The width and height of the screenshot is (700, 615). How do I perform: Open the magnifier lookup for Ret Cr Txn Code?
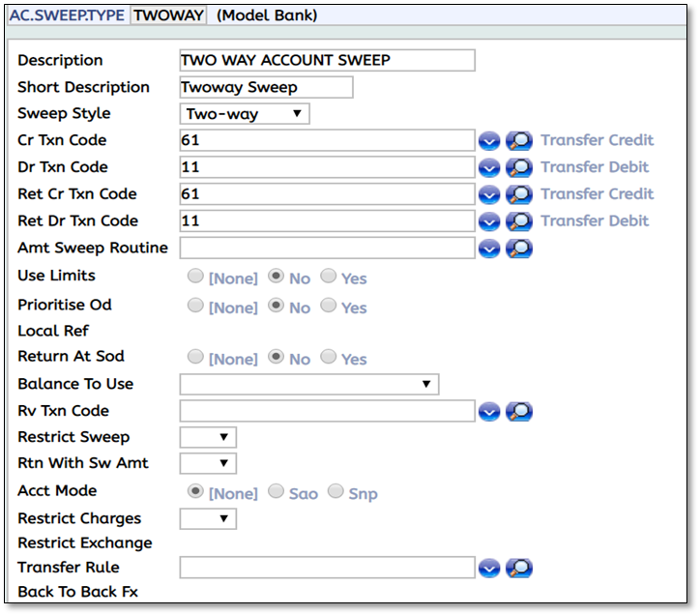519,194
